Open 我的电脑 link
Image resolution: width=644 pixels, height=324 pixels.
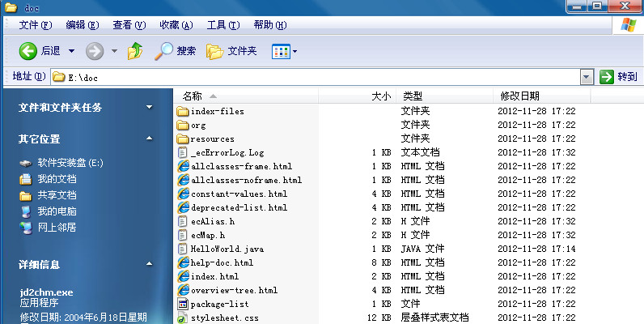(x=57, y=211)
